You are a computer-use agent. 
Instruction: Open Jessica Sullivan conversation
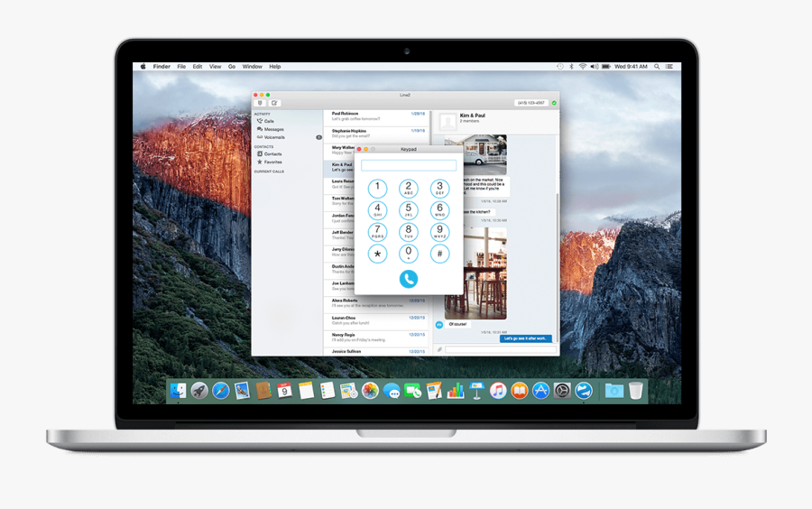(376, 352)
